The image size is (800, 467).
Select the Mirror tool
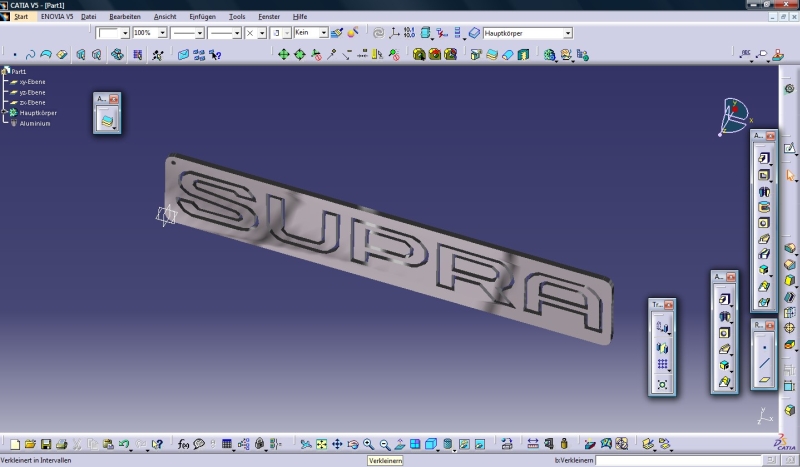662,348
